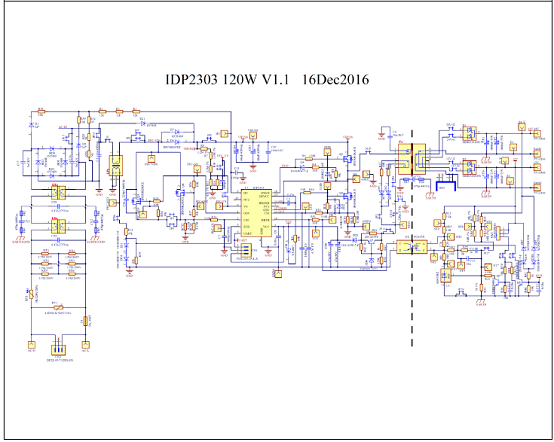Select the low-side half-bridge MOSFET symbol

[347, 196]
